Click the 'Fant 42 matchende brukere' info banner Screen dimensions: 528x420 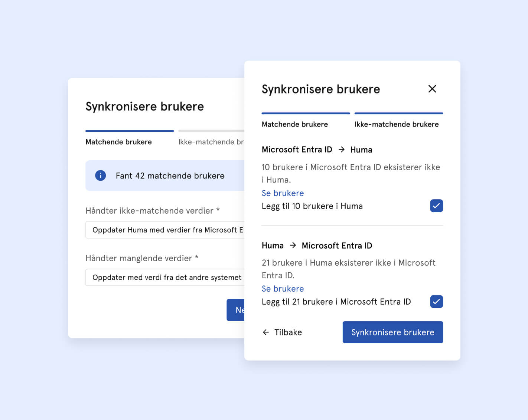click(165, 175)
